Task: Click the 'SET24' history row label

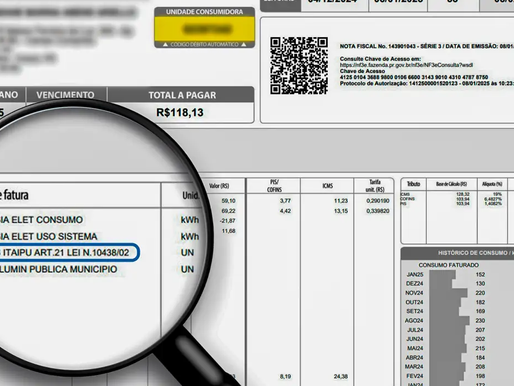Action: (415, 311)
